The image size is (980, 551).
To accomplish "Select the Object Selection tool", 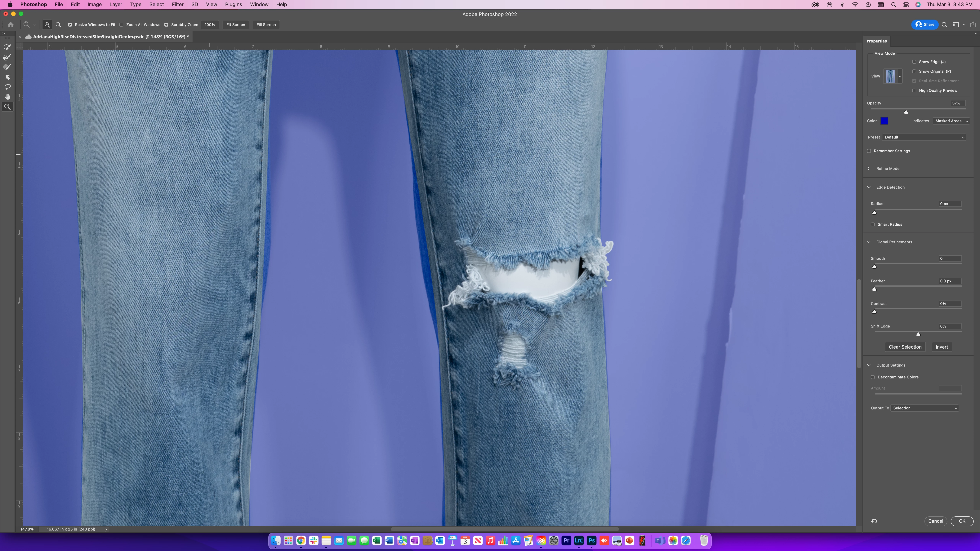I will click(7, 77).
